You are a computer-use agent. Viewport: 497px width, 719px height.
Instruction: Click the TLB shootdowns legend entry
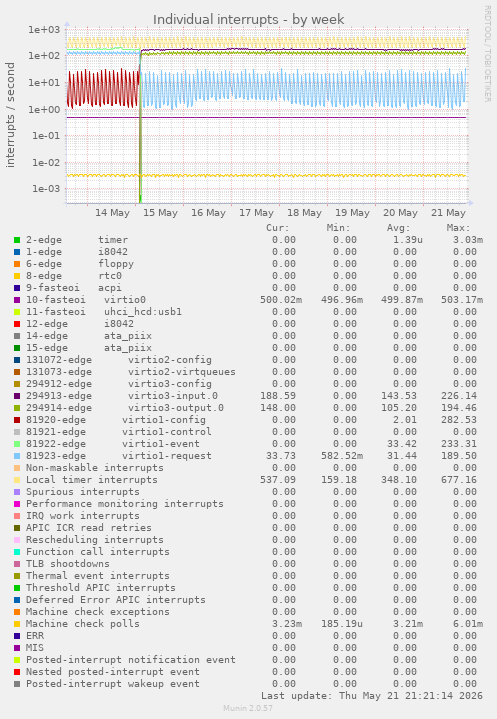[68, 564]
